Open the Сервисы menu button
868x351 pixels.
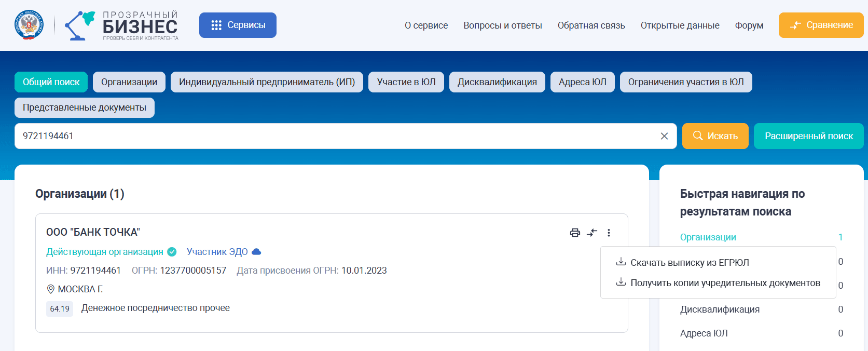238,25
